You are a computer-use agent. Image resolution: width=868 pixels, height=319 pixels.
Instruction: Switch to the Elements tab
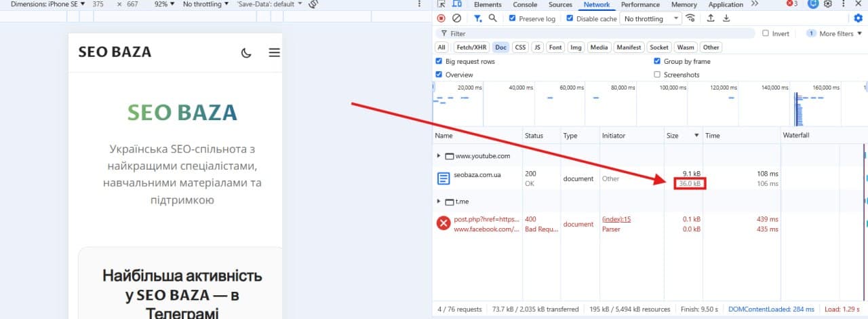(x=488, y=4)
